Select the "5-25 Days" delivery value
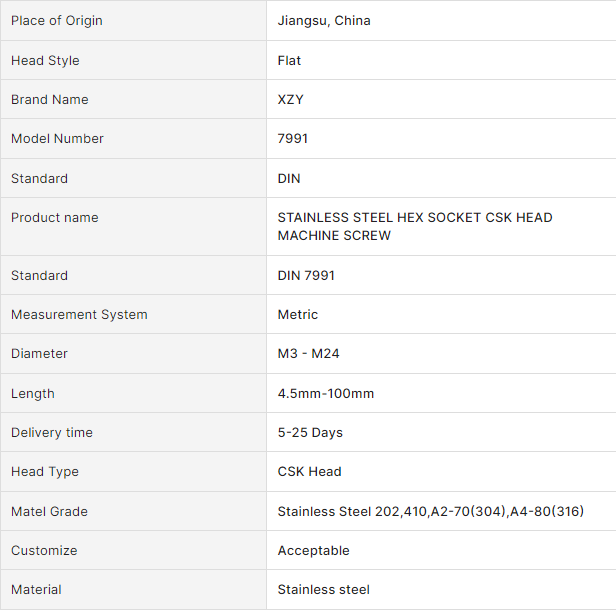This screenshot has width=616, height=610. click(x=310, y=432)
